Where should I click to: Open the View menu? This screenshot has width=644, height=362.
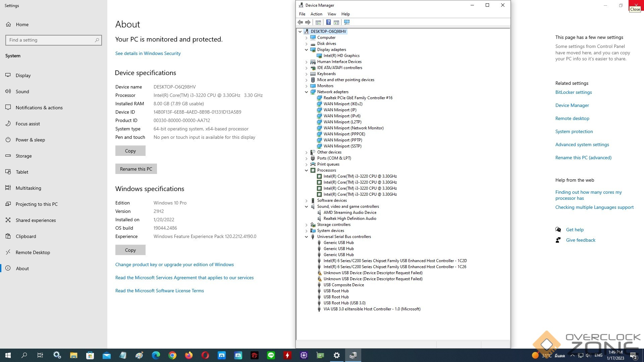tap(331, 14)
